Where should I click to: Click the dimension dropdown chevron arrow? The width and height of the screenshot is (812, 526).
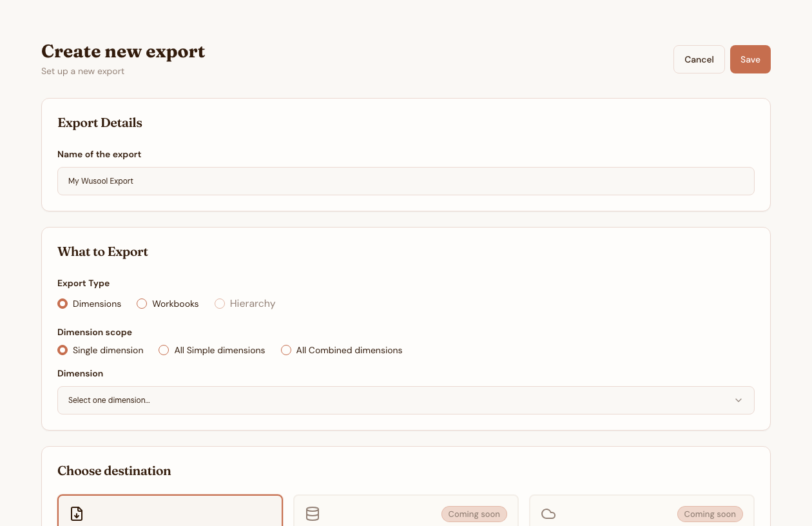(x=739, y=400)
